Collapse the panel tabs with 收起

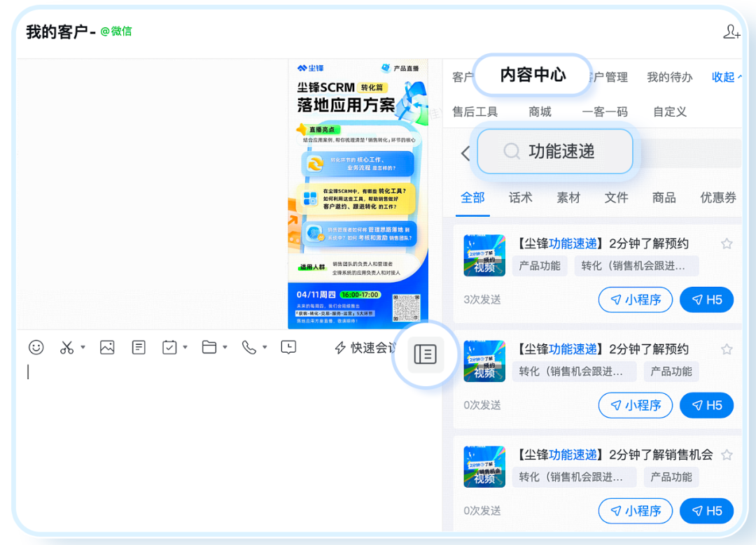727,77
